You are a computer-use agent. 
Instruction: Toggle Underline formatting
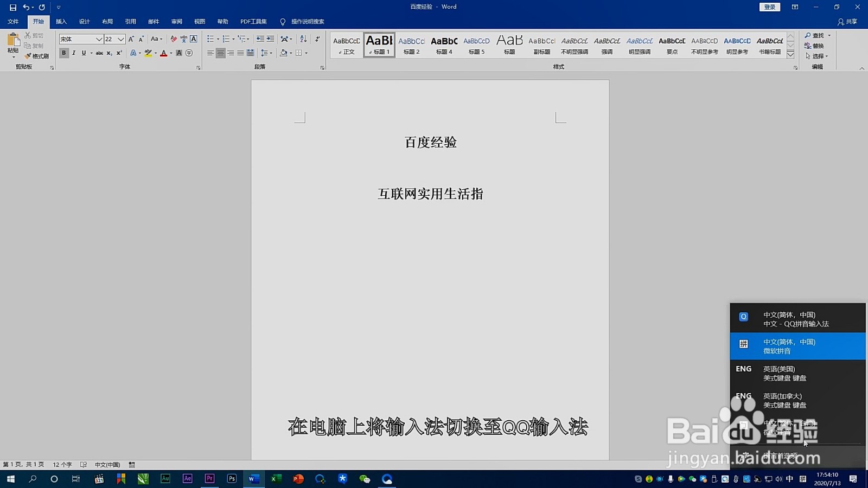pos(84,53)
